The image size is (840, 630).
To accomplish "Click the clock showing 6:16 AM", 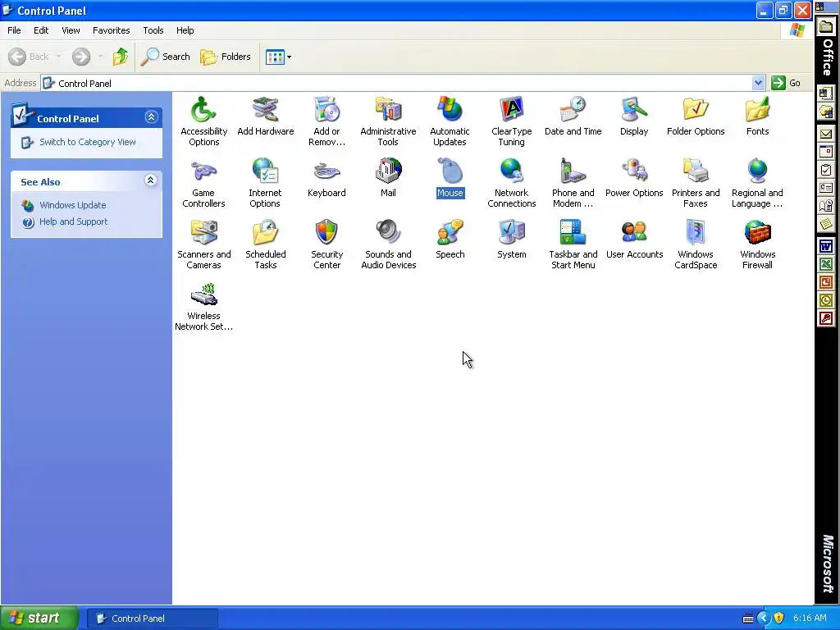I will [810, 619].
